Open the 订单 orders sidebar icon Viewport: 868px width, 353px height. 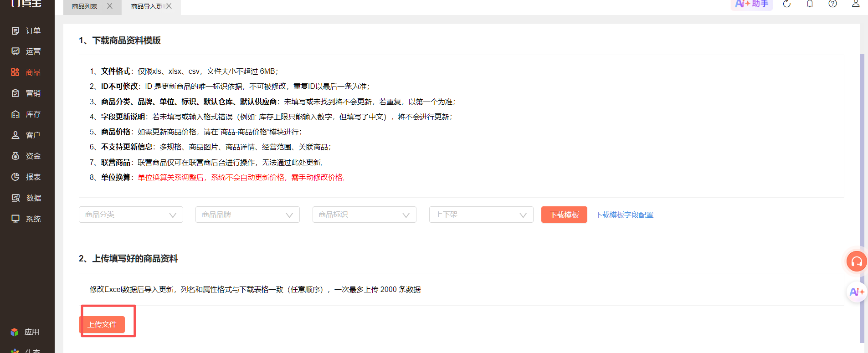tap(15, 31)
